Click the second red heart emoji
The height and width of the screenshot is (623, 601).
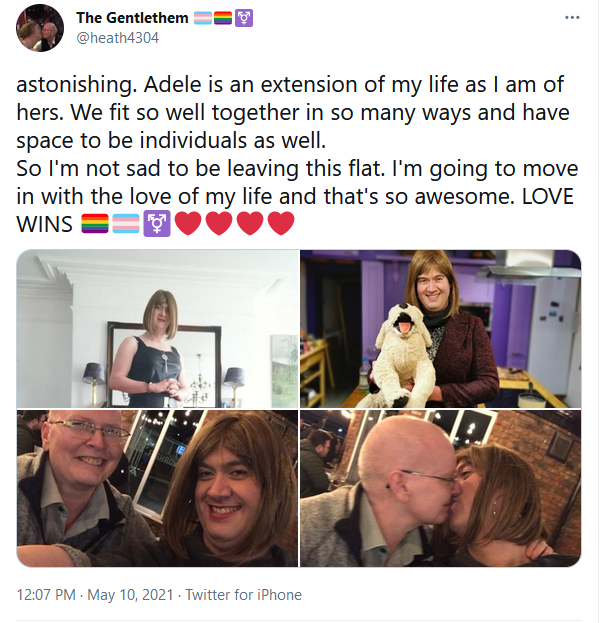point(219,223)
